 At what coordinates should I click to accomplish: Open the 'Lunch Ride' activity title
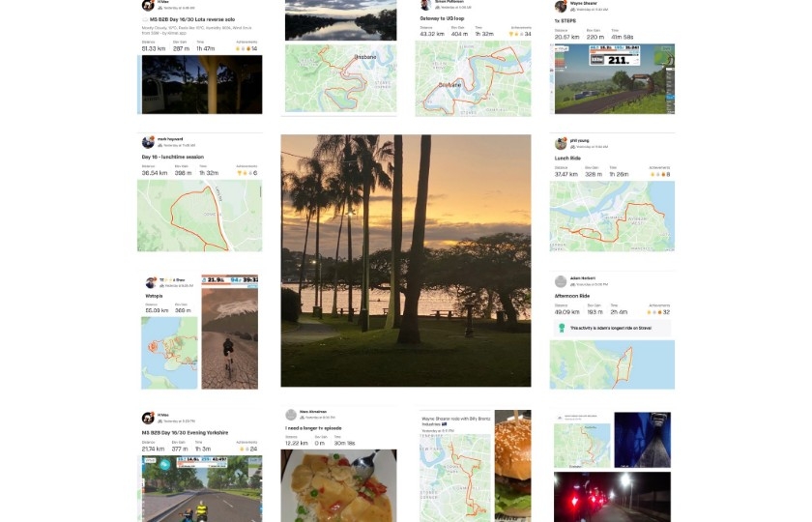567,158
